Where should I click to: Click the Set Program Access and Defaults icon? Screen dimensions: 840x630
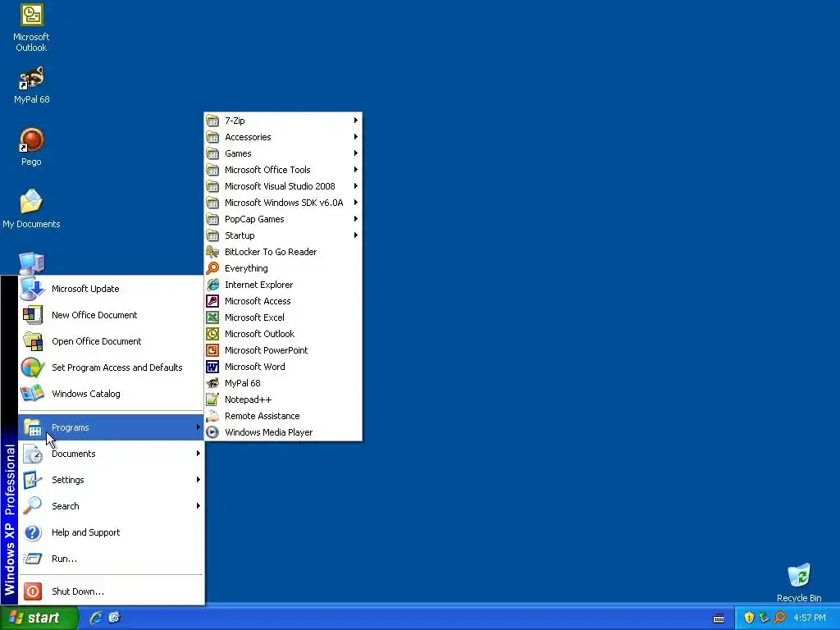click(x=32, y=367)
